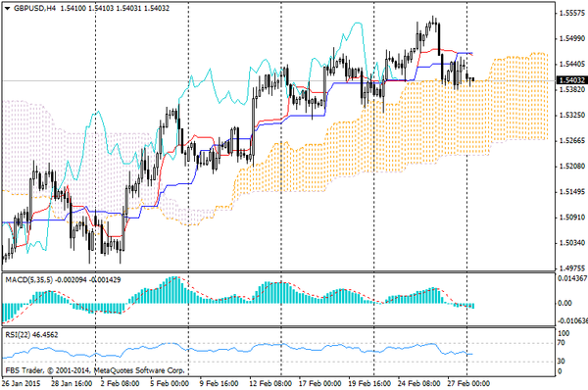Screen dimensions: 588x390
Task: Click the 9 Feb 16:00 time label
Action: (x=219, y=383)
